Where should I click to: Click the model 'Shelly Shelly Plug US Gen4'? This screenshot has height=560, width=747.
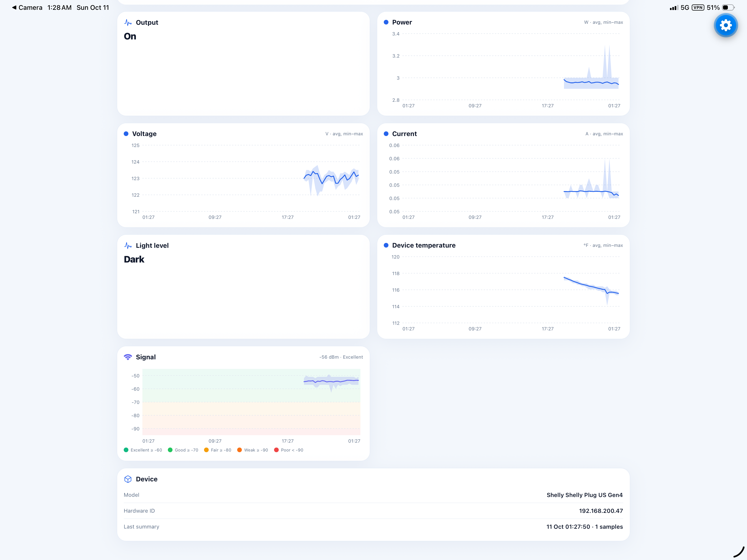(585, 495)
